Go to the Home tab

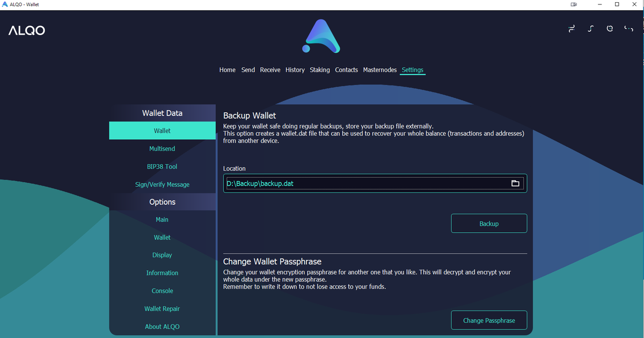coord(228,70)
